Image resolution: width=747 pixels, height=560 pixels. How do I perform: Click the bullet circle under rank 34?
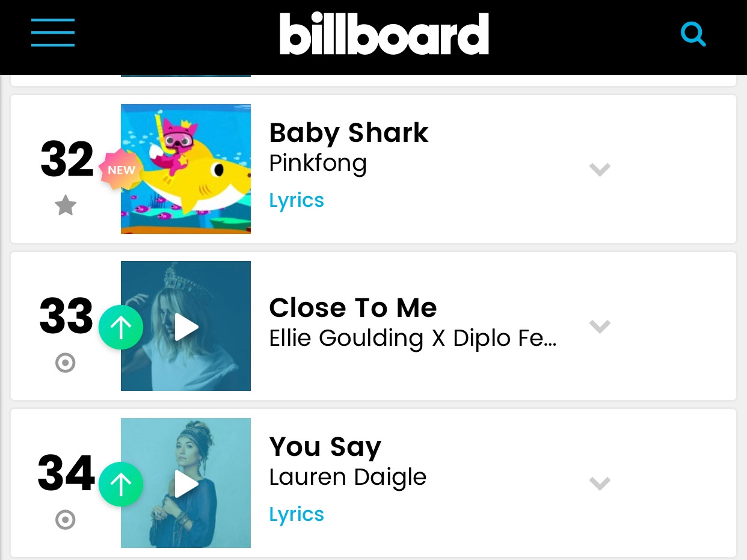point(66,520)
